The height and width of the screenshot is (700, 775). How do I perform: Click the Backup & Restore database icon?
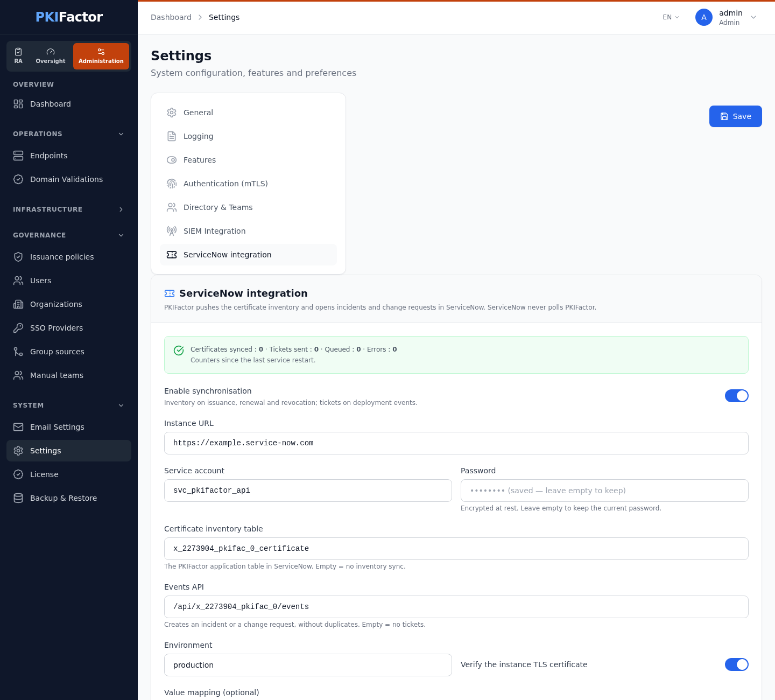click(18, 498)
